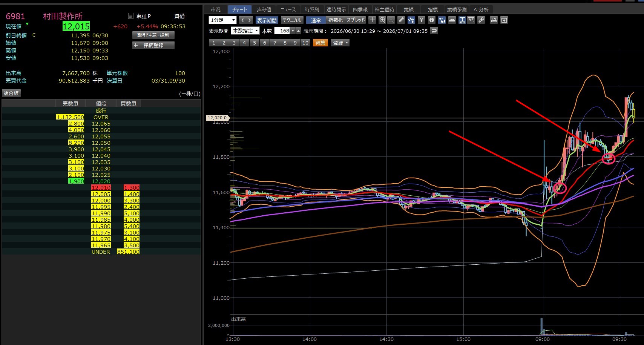Select chart preset 5
644x345 pixels.
click(x=255, y=43)
